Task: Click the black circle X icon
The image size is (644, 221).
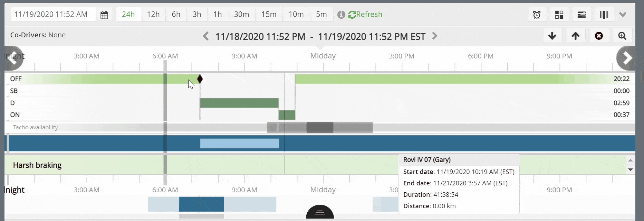Action: pos(599,36)
